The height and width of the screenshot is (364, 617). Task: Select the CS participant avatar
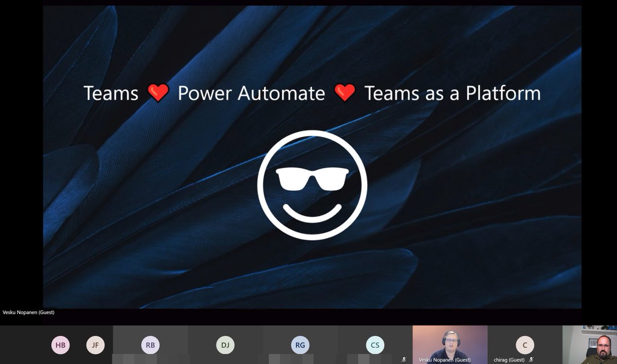375,345
